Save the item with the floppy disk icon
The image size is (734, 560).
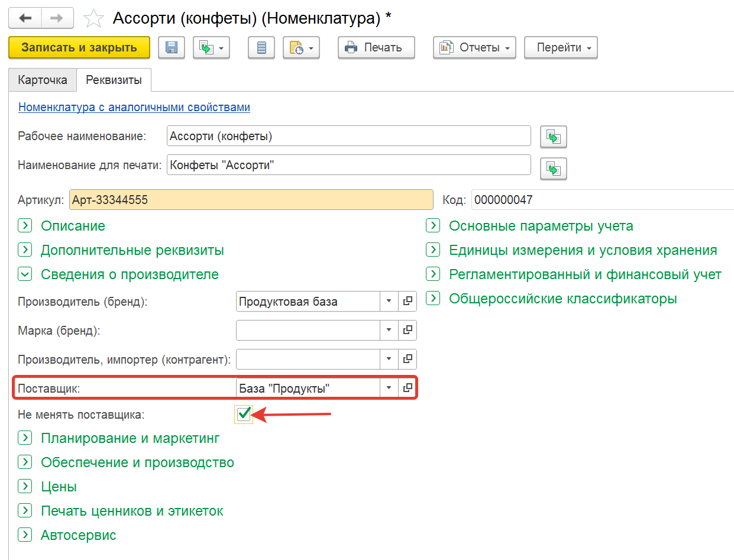point(172,48)
